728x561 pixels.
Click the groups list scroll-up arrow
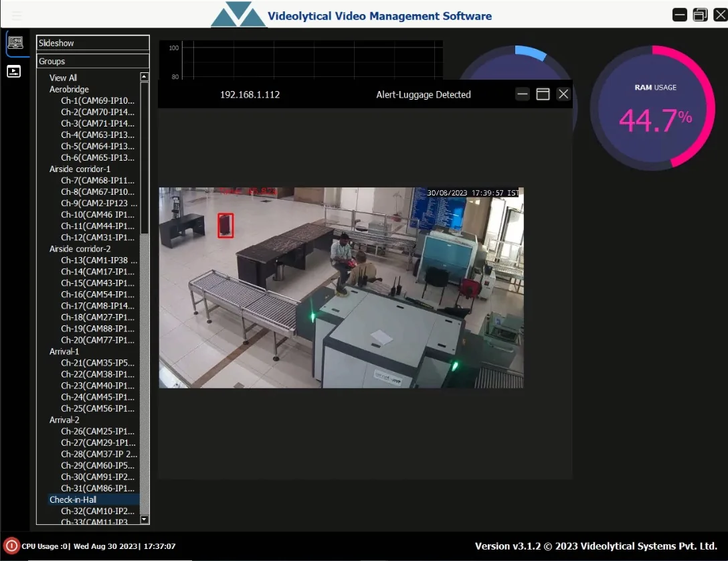tap(145, 76)
